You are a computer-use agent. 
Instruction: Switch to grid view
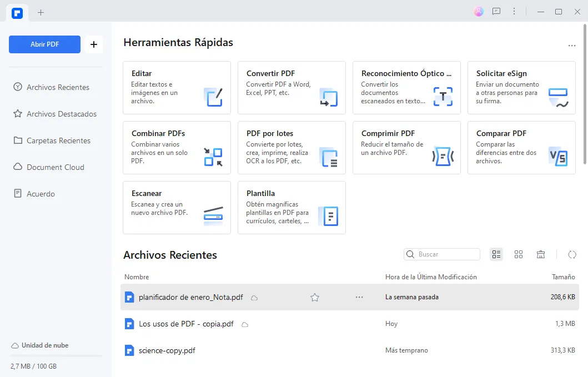[519, 254]
